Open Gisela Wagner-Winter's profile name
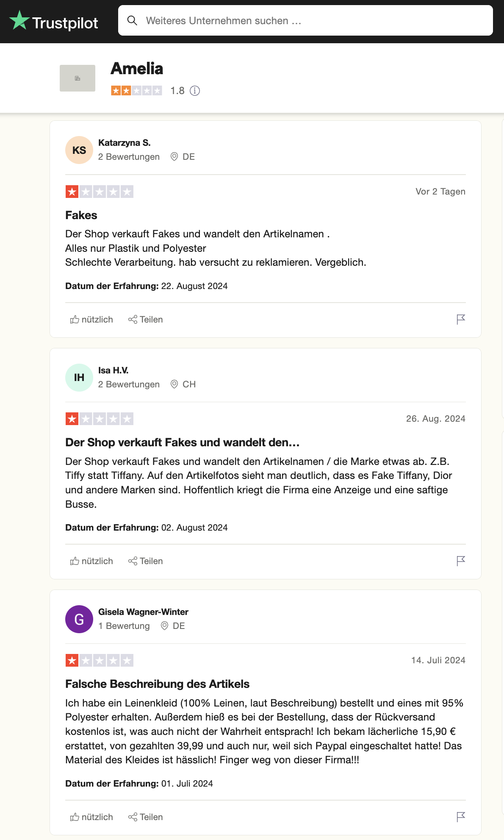The image size is (504, 840). coord(143,612)
